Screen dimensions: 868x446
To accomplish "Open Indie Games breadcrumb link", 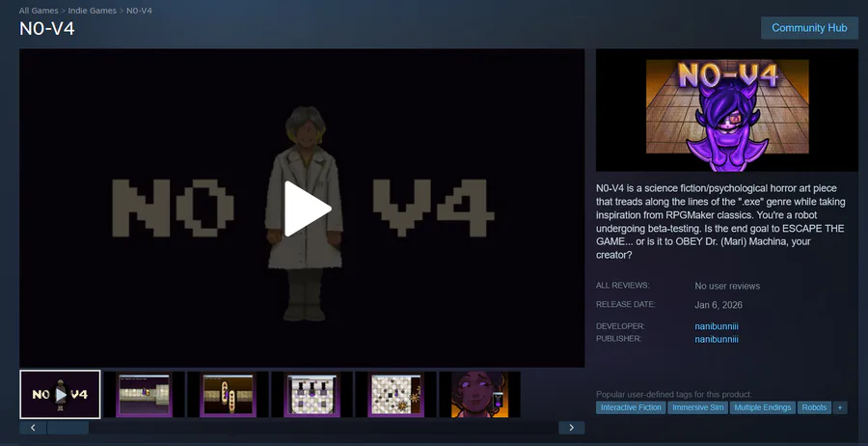I will (x=92, y=11).
